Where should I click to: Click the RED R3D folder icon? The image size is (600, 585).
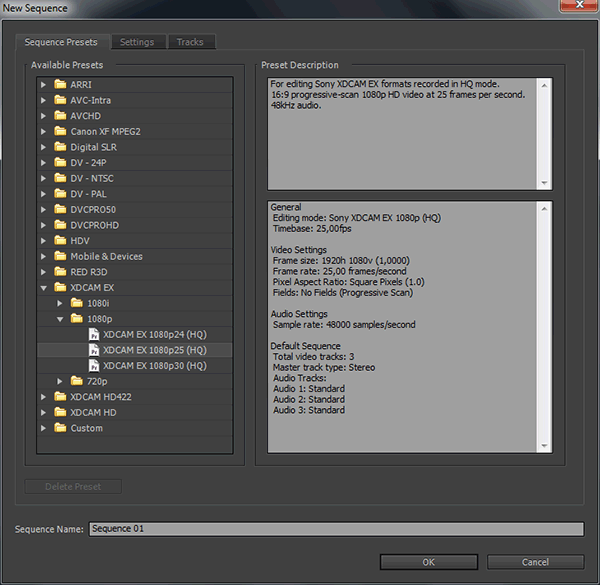60,272
